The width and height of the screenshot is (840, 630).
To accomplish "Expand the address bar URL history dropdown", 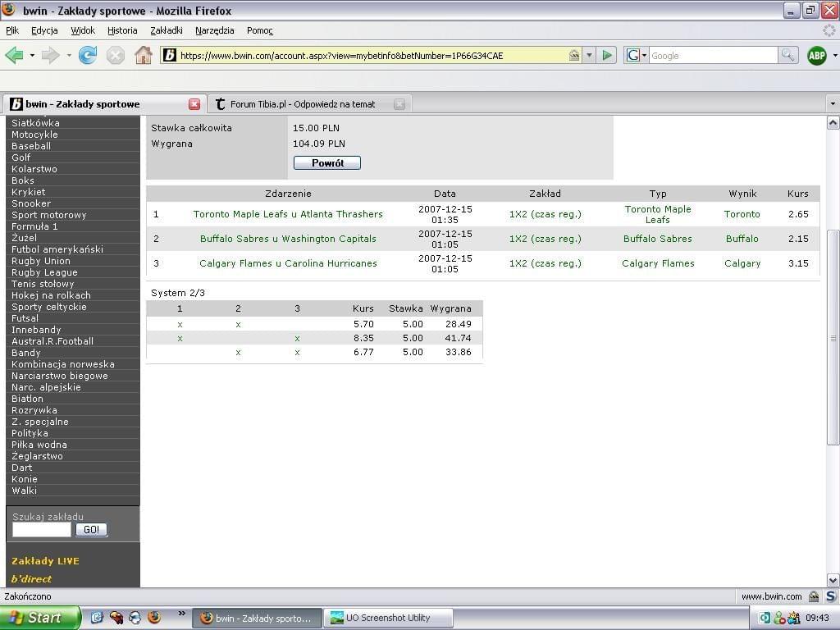I will coord(589,55).
